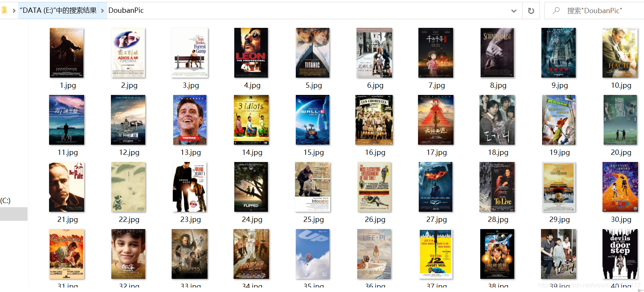Viewport: 644px width, 292px height.
Task: Select the Les Choristes poster thumbnail
Action: click(x=374, y=120)
